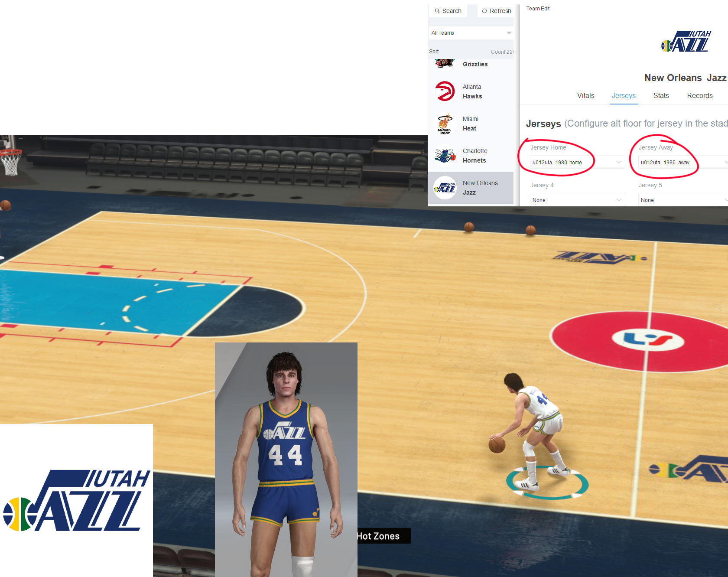Click the Jerseys section heading
This screenshot has height=577, width=728.
543,124
